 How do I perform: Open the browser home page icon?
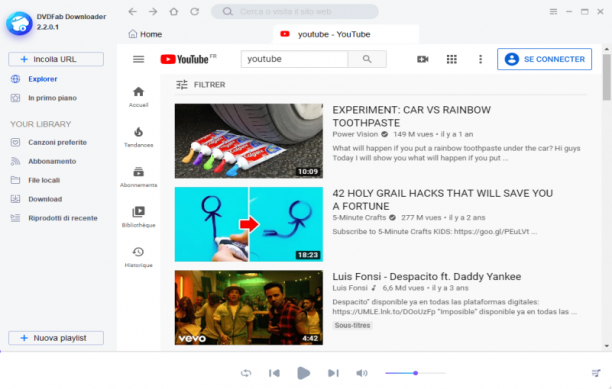[x=174, y=12]
